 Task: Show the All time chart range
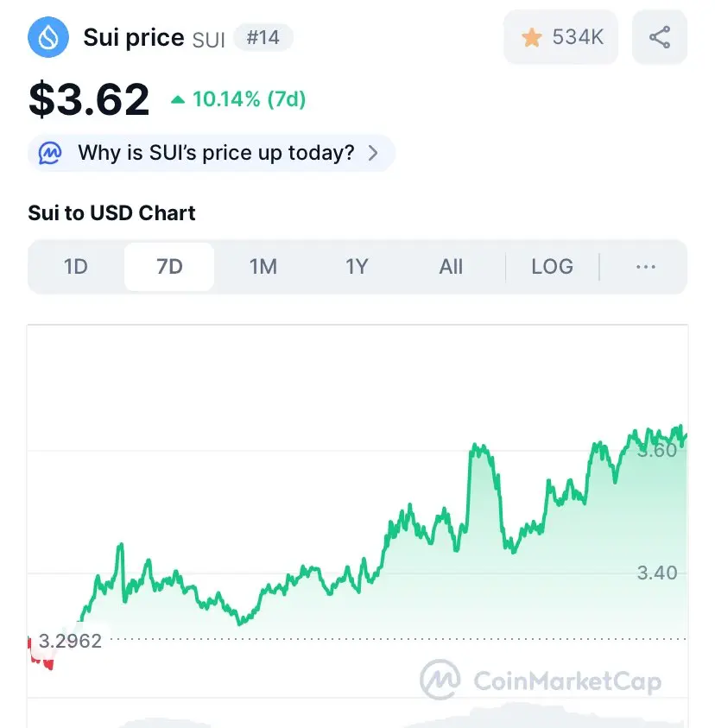(x=451, y=267)
